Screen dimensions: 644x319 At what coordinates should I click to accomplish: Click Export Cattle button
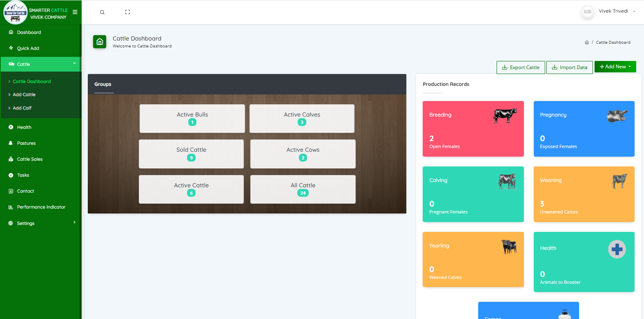(521, 67)
